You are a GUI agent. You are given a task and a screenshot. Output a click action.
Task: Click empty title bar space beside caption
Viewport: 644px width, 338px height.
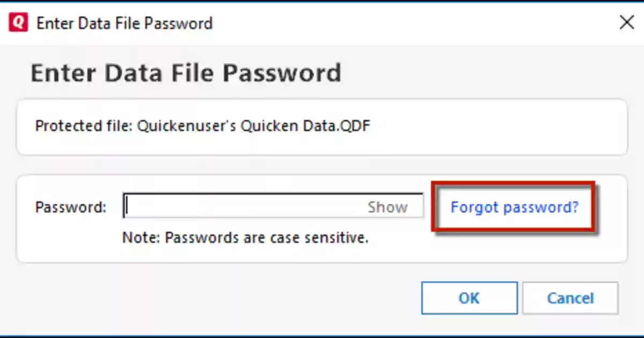[x=413, y=23]
